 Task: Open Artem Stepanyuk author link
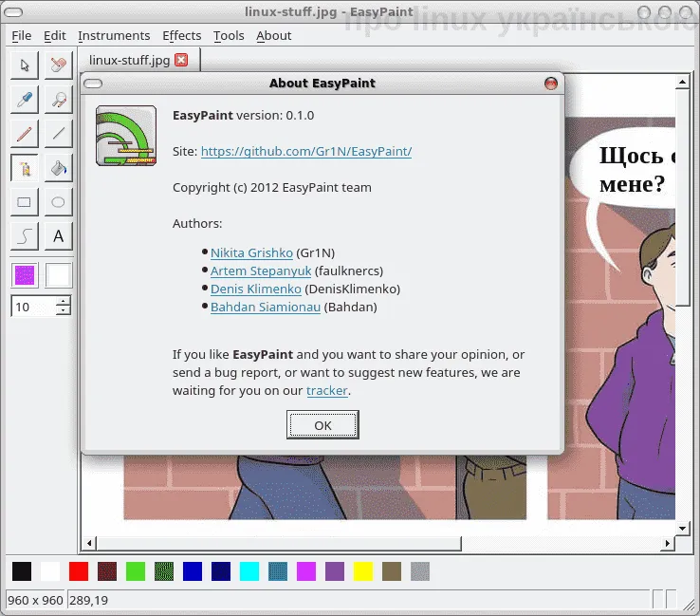[261, 271]
